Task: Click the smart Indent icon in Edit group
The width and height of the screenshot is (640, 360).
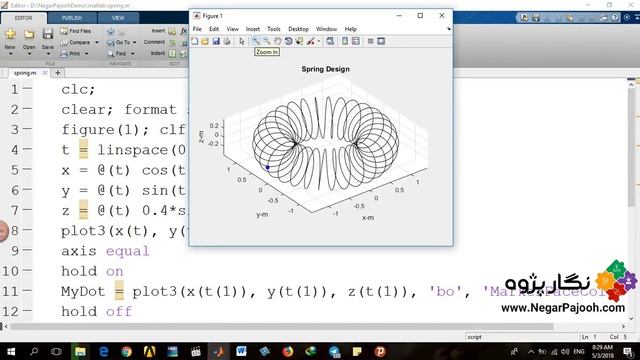Action: coord(172,53)
